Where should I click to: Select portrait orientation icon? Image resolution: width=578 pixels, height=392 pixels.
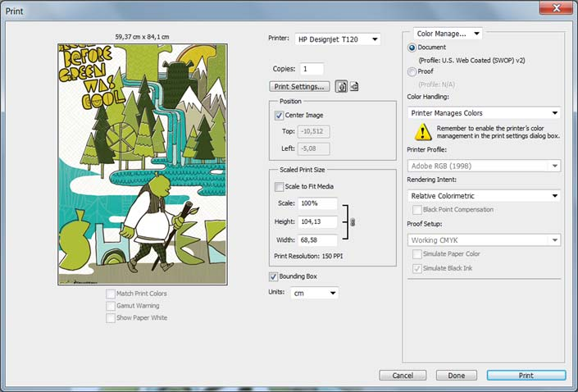pos(341,87)
